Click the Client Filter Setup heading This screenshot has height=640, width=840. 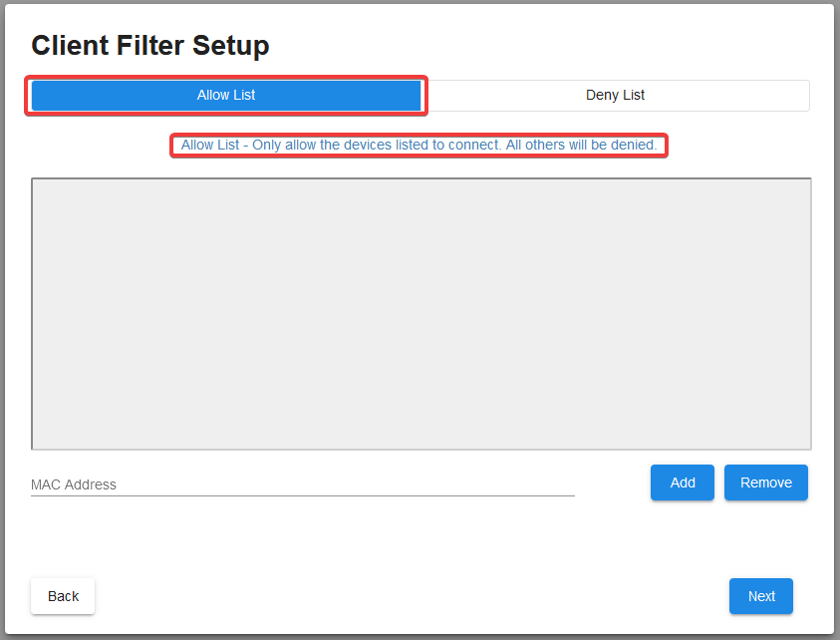(150, 45)
